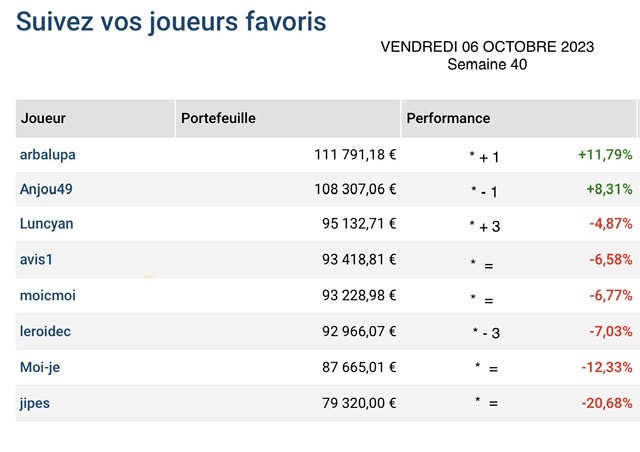Viewport: 640px width, 452px height.
Task: Click the Anjou49 player link
Action: point(44,189)
